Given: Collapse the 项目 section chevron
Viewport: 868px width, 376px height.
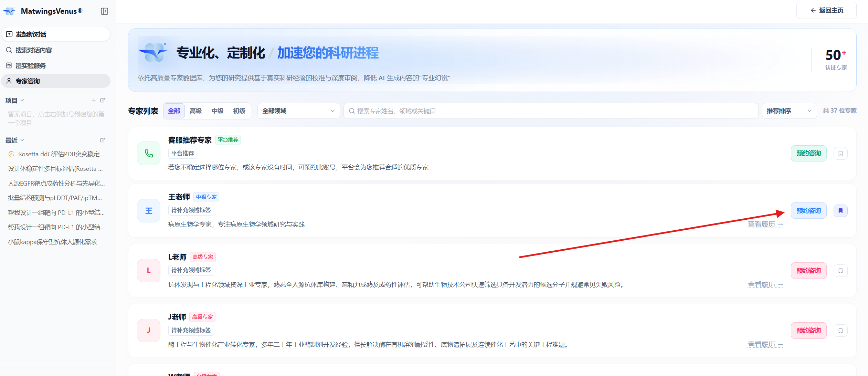Looking at the screenshot, I should (x=22, y=100).
